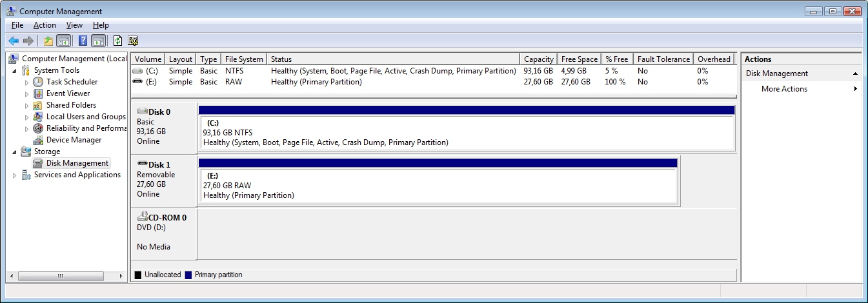
Task: Click the Shared Folders icon
Action: [x=38, y=105]
